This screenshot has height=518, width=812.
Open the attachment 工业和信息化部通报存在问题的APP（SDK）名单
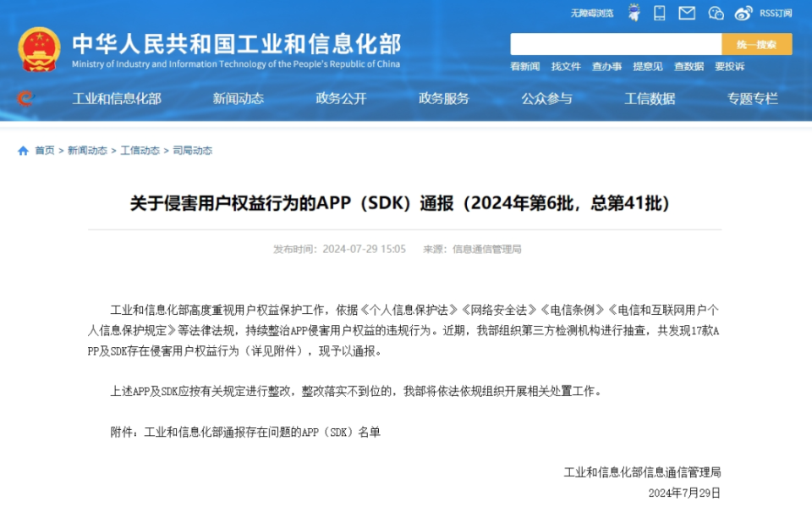[262, 432]
